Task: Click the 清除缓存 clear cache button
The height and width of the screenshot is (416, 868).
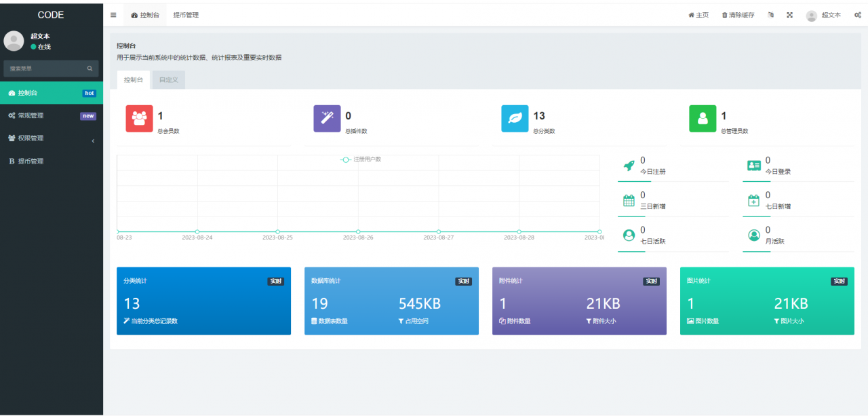Action: coord(738,15)
